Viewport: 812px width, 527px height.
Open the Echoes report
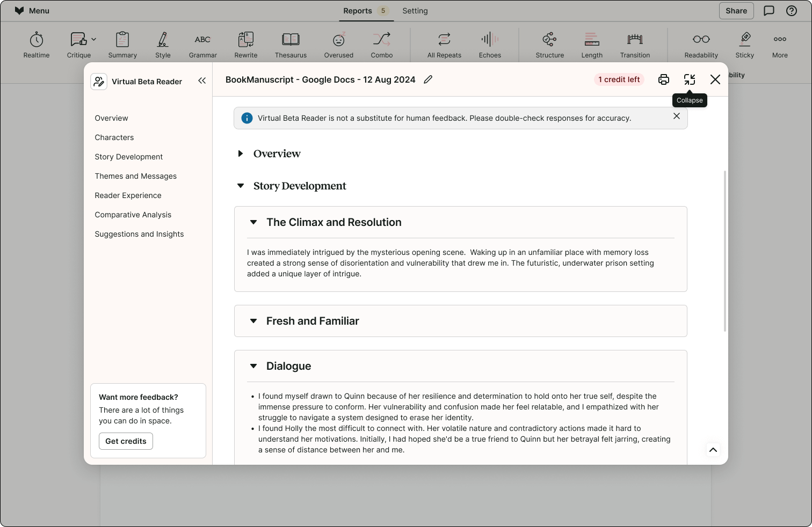(489, 44)
